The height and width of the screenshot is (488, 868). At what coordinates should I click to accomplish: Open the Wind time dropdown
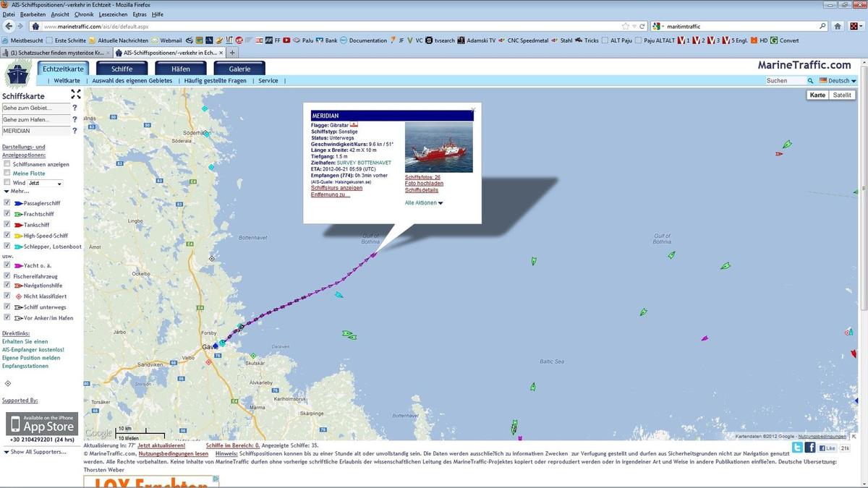tap(46, 184)
